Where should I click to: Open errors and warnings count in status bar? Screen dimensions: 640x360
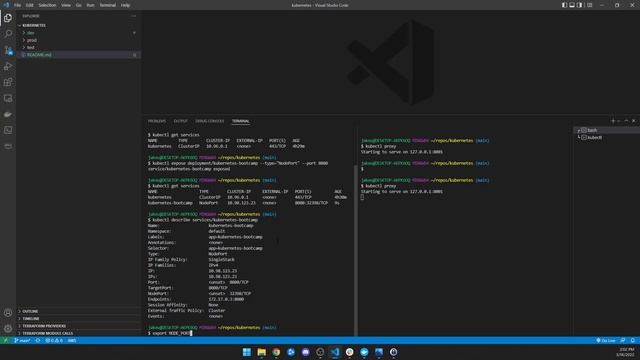coord(54,340)
